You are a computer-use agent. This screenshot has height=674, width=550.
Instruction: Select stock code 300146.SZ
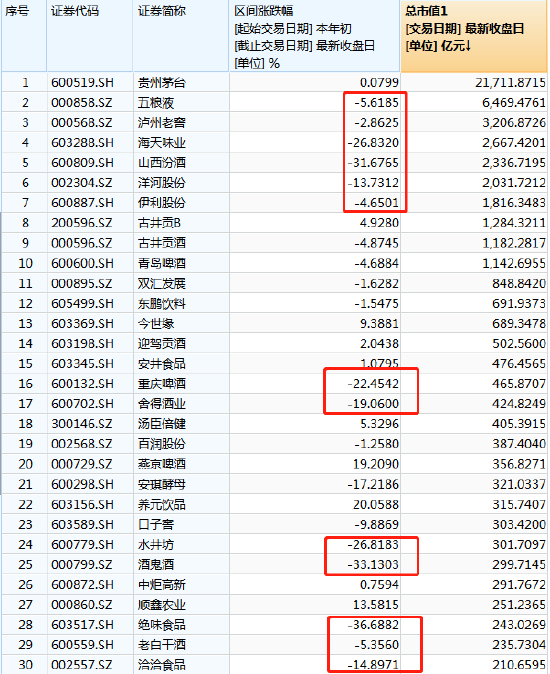pos(82,424)
